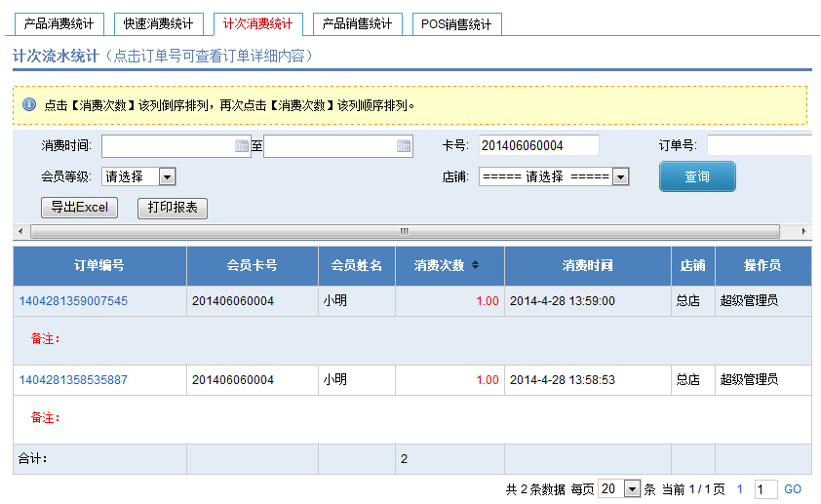The image size is (821, 504).
Task: Switch to the POS销售统计 tab
Action: pos(457,23)
